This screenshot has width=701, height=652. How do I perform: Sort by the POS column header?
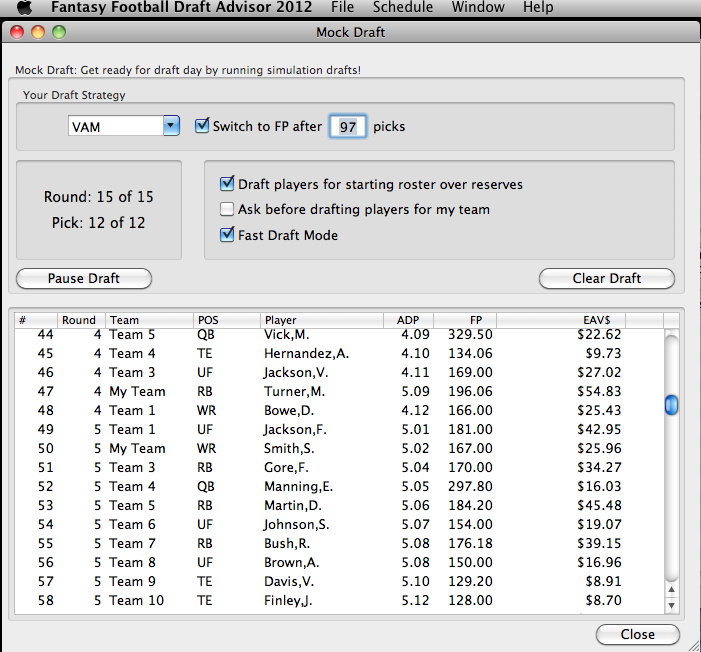227,320
